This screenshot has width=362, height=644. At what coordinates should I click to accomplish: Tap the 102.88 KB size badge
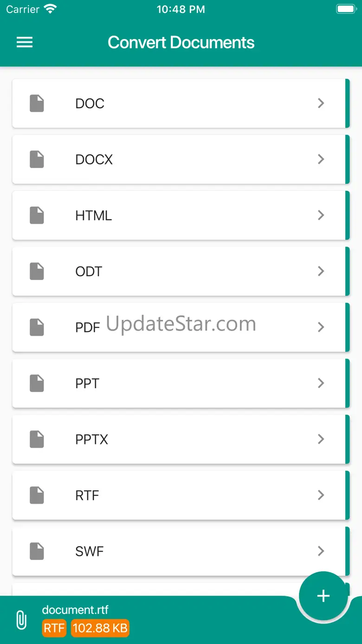coord(100,628)
